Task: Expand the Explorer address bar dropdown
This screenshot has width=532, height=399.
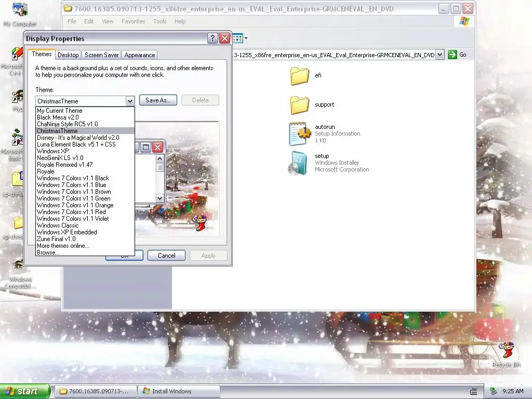Action: click(440, 55)
